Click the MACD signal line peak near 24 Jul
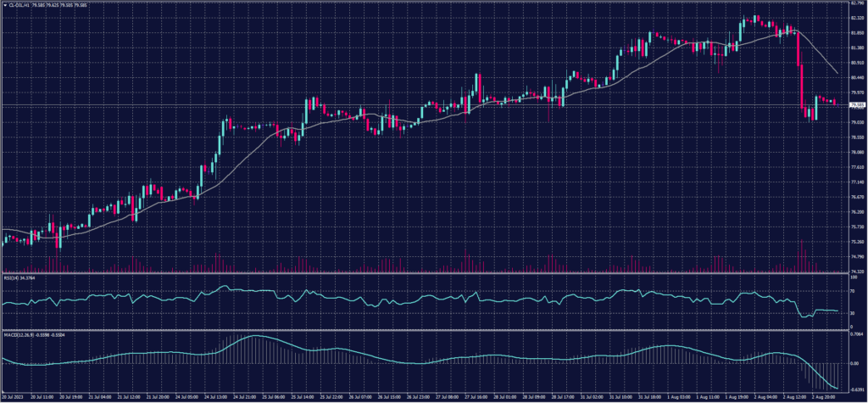Screen dimensions: 868x403 [x=254, y=336]
